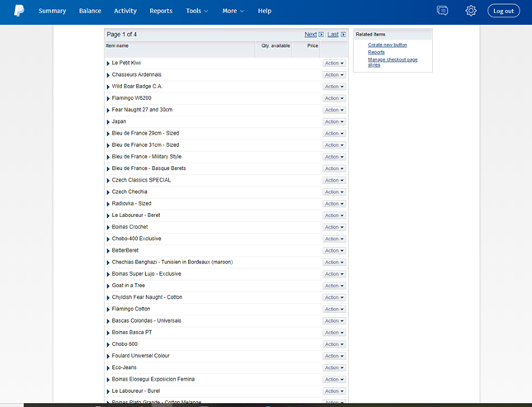The width and height of the screenshot is (532, 407).
Task: Open Action dropdown for Bleu de France 29cm
Action: click(x=334, y=134)
